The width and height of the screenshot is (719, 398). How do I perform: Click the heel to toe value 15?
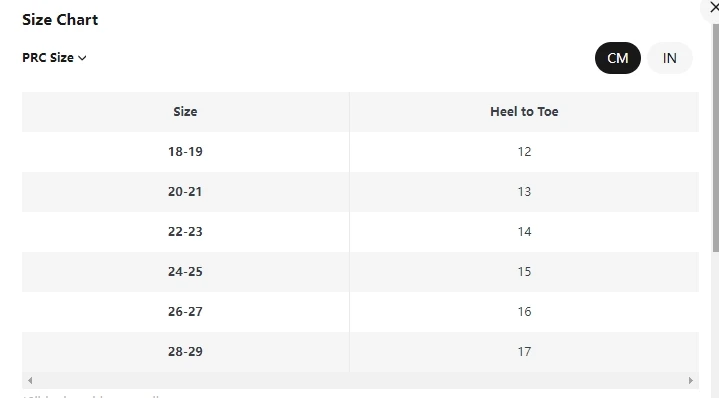click(x=524, y=271)
